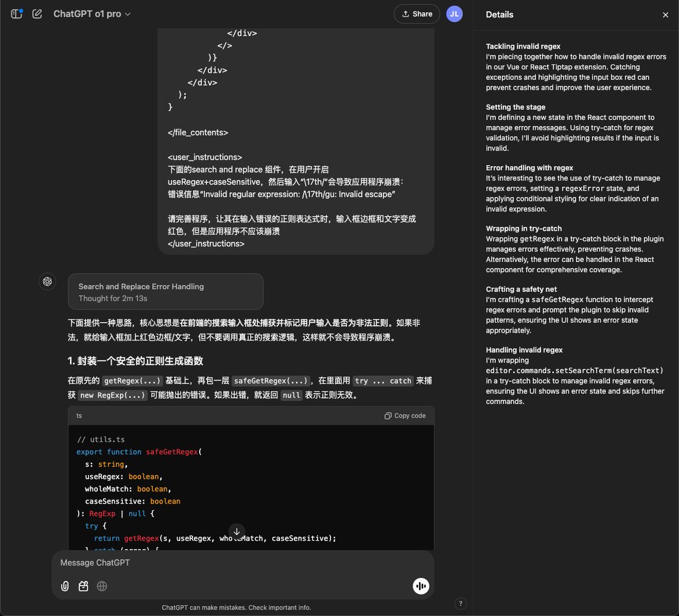Image resolution: width=679 pixels, height=616 pixels.
Task: Click the inline code 'safeGetRegex(...)'
Action: point(270,381)
